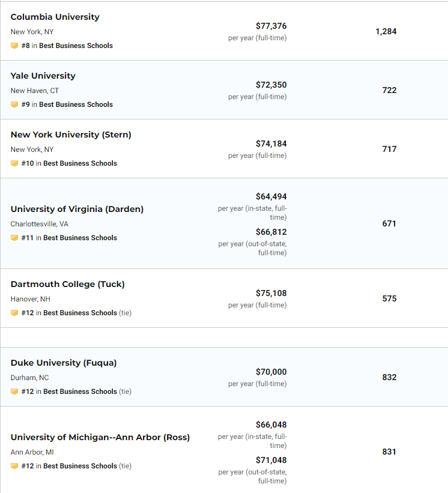This screenshot has height=493, width=448.
Task: Click the badge icon beside NYU Stern's #10 ranking
Action: tap(14, 163)
